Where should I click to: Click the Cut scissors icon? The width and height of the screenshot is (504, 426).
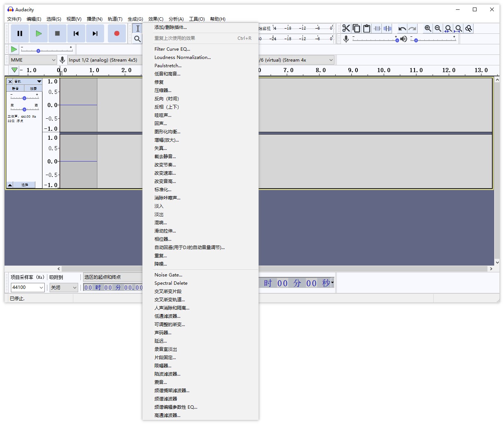click(346, 29)
